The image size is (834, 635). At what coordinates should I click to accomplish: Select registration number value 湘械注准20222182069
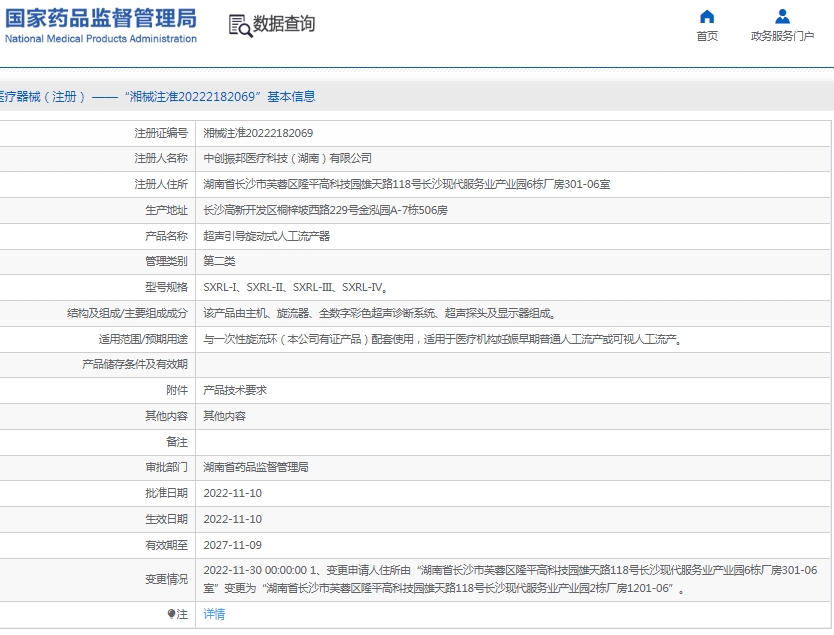click(258, 133)
